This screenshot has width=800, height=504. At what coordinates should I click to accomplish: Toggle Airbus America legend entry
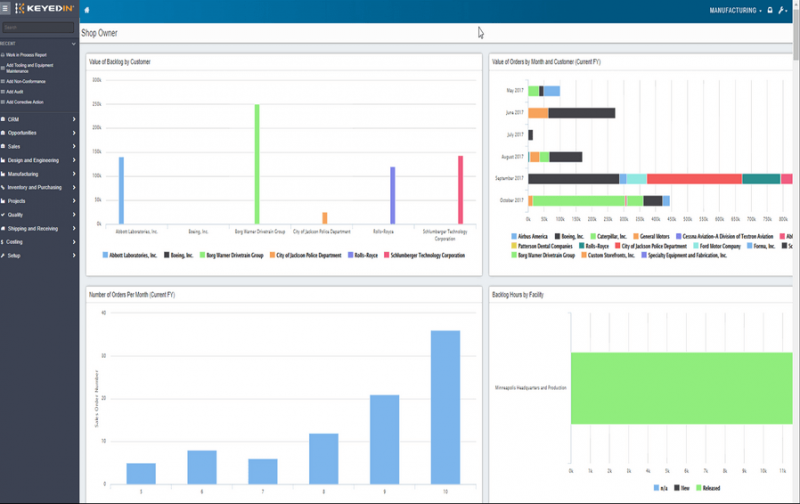tap(530, 236)
